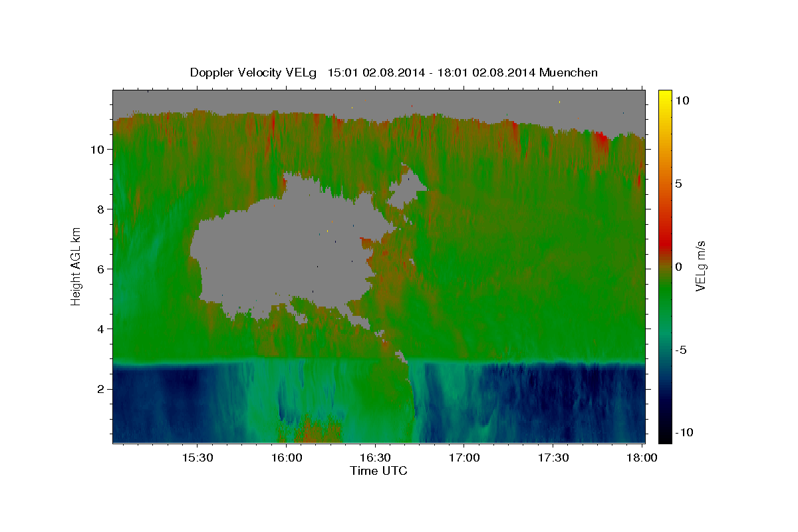This screenshot has width=798, height=532.
Task: Click the '17:30' time axis label
Action: coord(553,458)
